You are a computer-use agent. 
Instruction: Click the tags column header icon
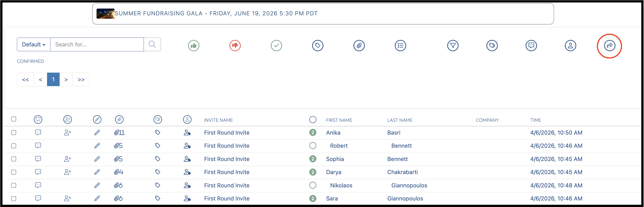pyautogui.click(x=158, y=119)
